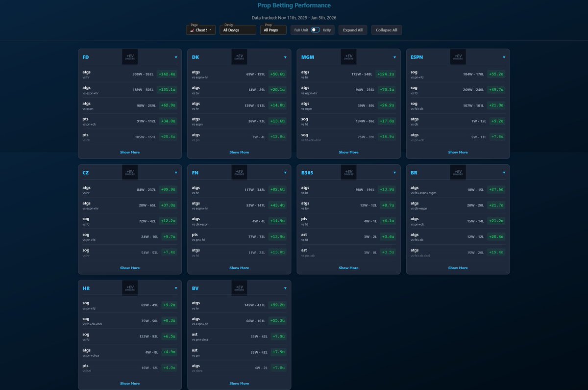Click the Data tracked date range text
The image size is (588, 390).
click(294, 18)
